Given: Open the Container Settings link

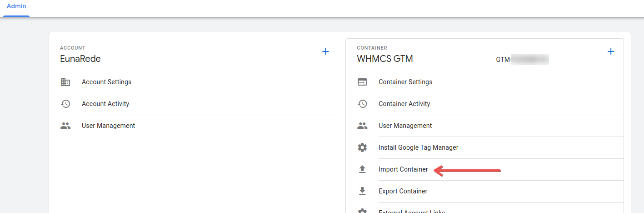Looking at the screenshot, I should click(405, 82).
